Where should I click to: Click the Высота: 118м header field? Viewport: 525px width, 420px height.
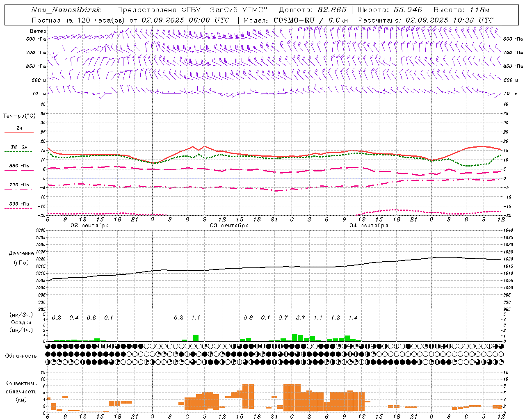pyautogui.click(x=461, y=10)
